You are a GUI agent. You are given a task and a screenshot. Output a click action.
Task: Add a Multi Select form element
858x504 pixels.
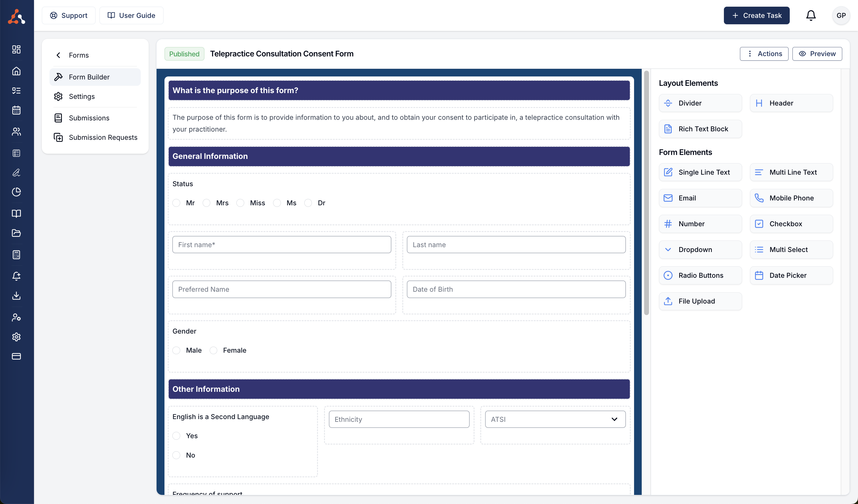(791, 250)
